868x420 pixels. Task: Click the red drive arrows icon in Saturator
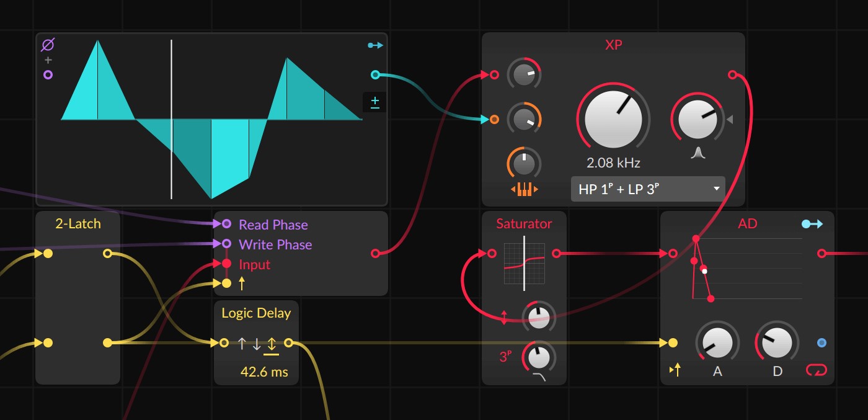504,317
